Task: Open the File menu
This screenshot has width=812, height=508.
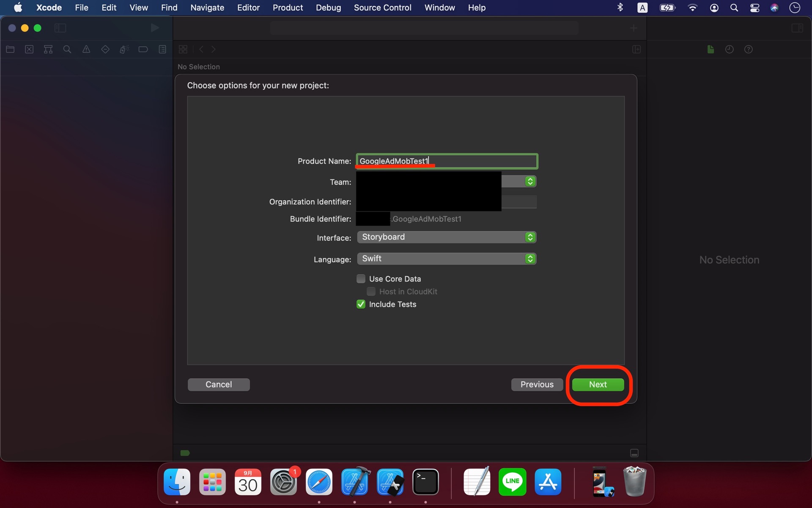Action: click(x=82, y=8)
